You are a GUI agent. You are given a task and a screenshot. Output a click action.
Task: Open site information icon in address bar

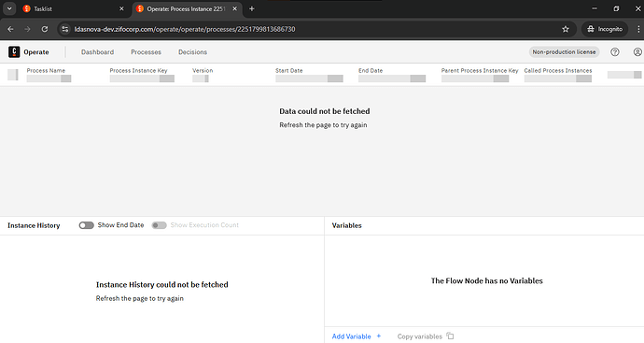click(x=65, y=29)
